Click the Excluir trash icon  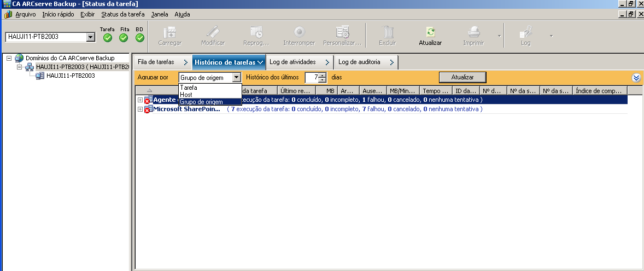pos(388,32)
